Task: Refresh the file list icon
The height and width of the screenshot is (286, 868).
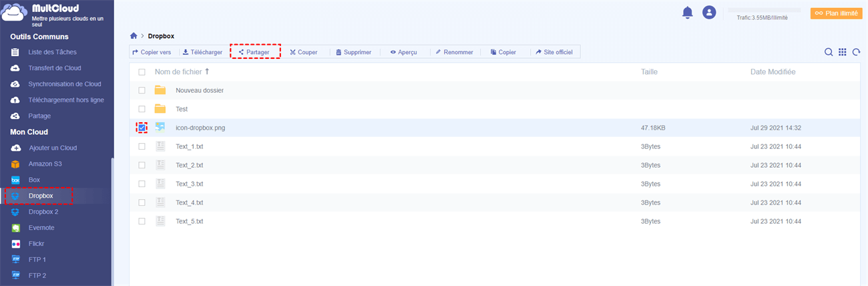Action: click(856, 52)
